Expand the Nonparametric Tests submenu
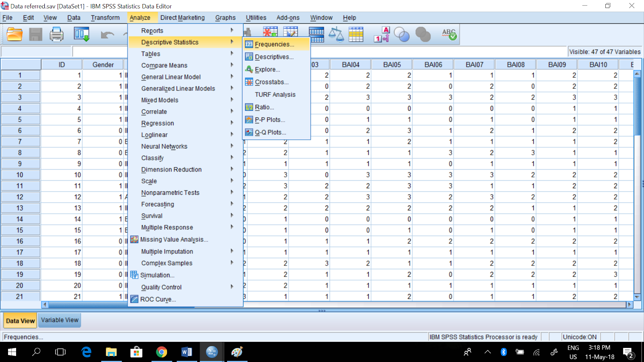 [x=186, y=193]
